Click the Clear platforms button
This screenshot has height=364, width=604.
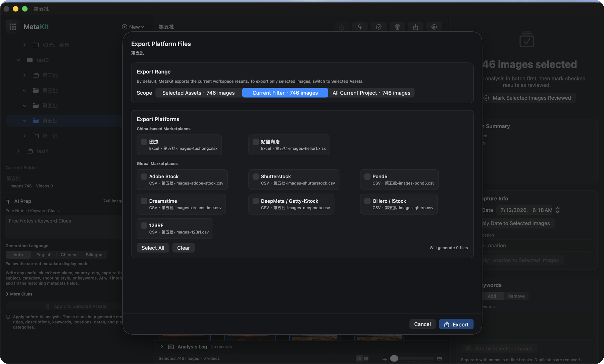(x=184, y=248)
